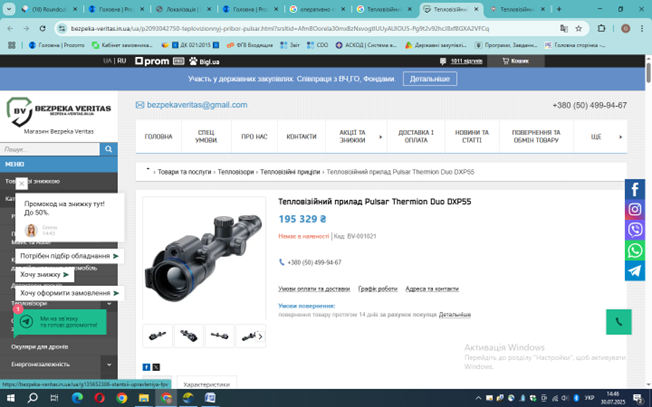Image resolution: width=652 pixels, height=407 pixels.
Task: Close the promo code chat popup
Action: [x=22, y=183]
